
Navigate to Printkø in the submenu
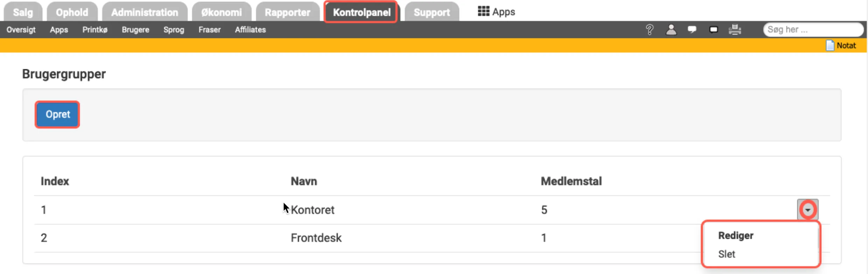tap(95, 30)
